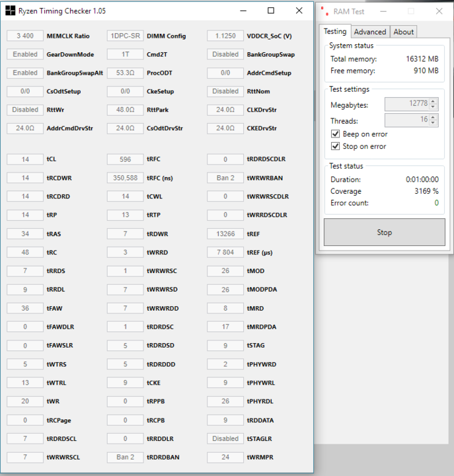Select the CKEDrvStr 24.0Ω field

click(x=225, y=128)
